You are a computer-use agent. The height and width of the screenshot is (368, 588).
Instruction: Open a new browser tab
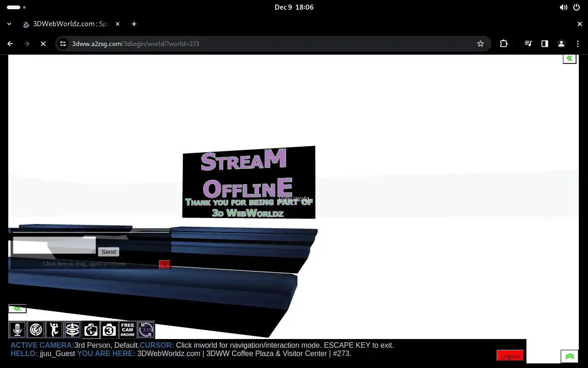click(134, 24)
